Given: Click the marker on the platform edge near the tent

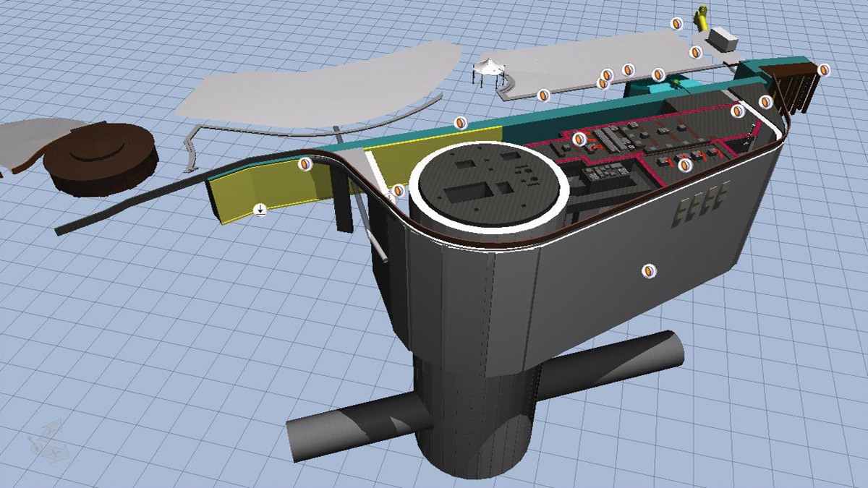Looking at the screenshot, I should (543, 95).
